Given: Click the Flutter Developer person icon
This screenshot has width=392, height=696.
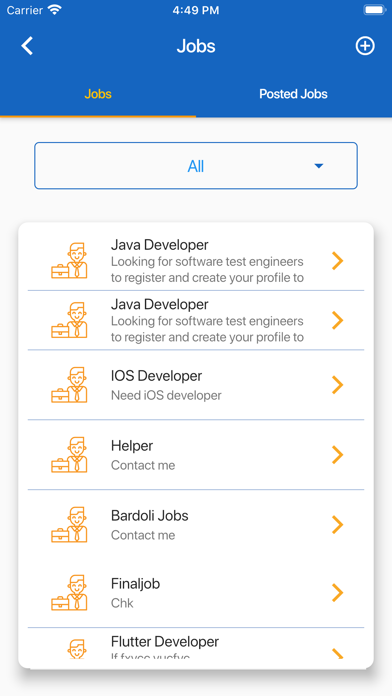Looking at the screenshot, I should (x=76, y=649).
